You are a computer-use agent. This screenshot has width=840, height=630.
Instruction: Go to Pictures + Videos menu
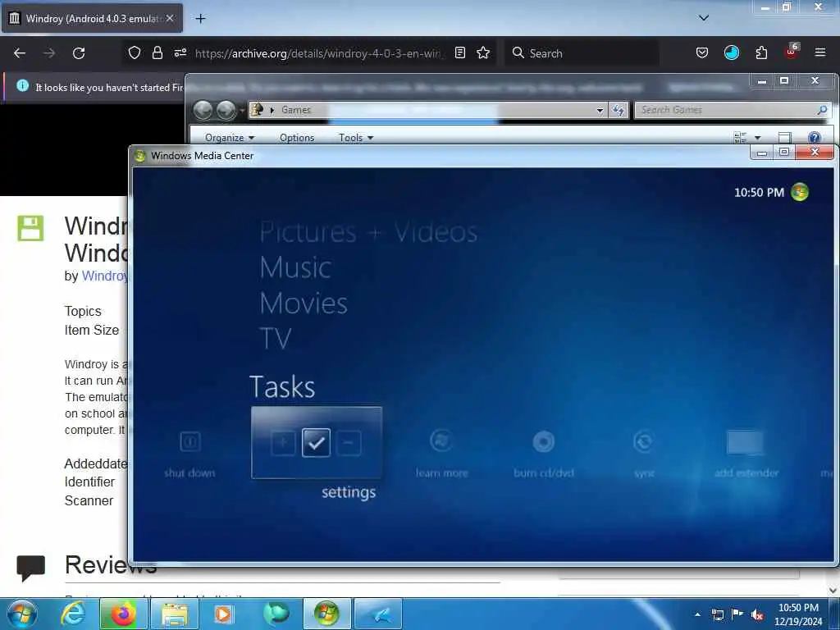(x=368, y=232)
